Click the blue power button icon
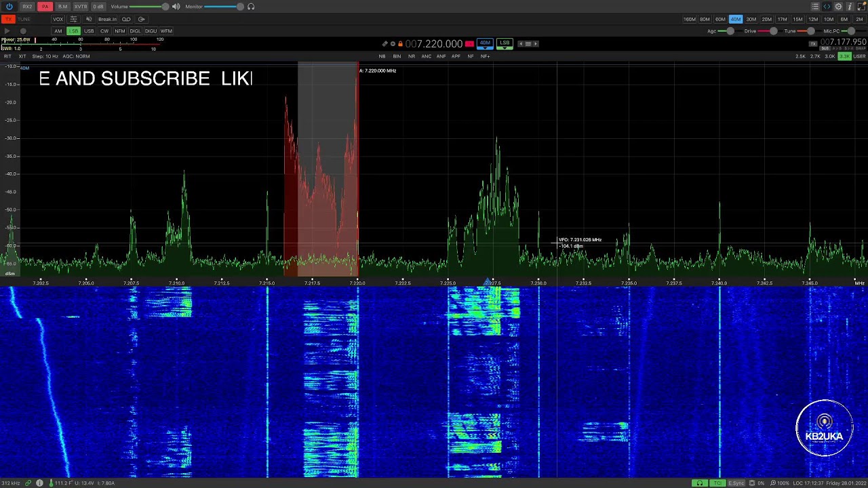Image resolution: width=868 pixels, height=488 pixels. tap(9, 7)
